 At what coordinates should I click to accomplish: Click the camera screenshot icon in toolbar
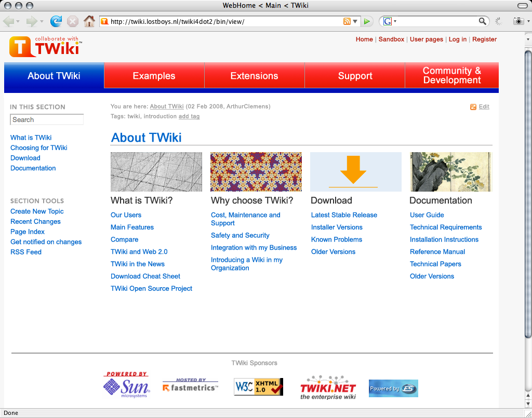(x=518, y=21)
